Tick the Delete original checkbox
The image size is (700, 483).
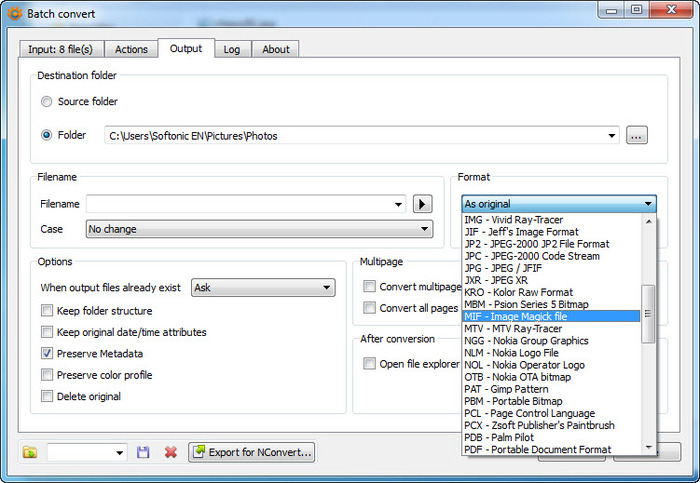coord(47,396)
